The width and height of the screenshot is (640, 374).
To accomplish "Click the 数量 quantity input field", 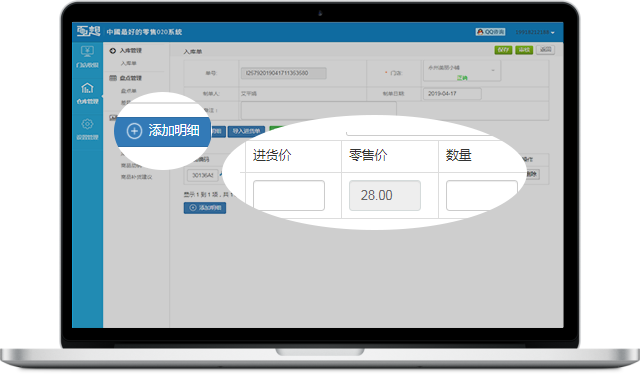I will (x=482, y=196).
